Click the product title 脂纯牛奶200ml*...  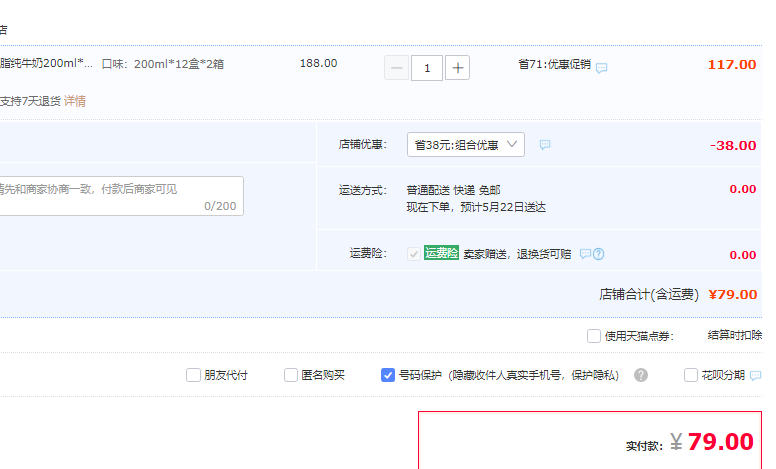(46, 64)
